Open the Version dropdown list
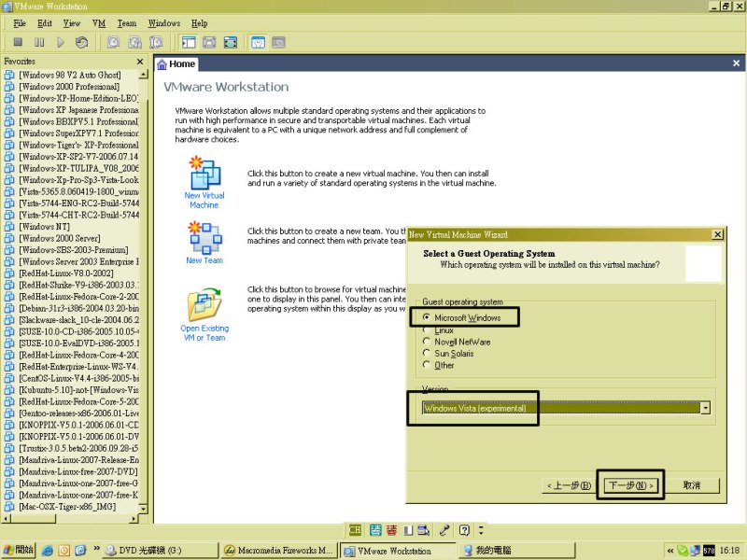747x560 pixels. (706, 408)
